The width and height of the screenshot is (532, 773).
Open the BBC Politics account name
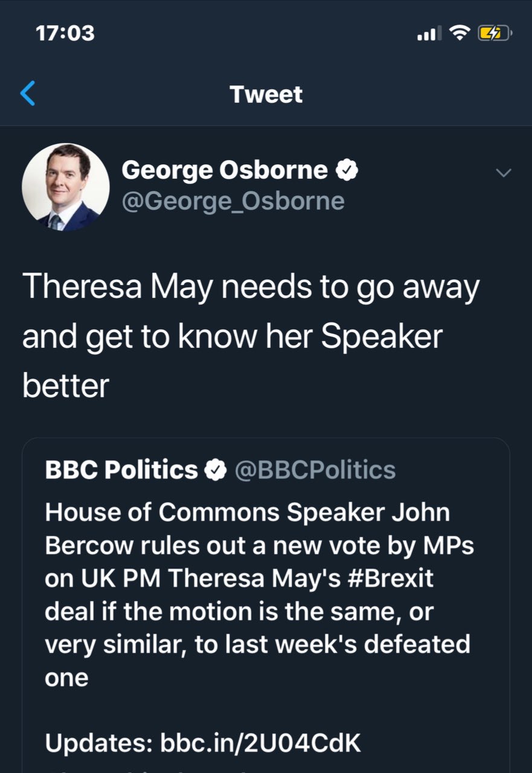(x=121, y=470)
